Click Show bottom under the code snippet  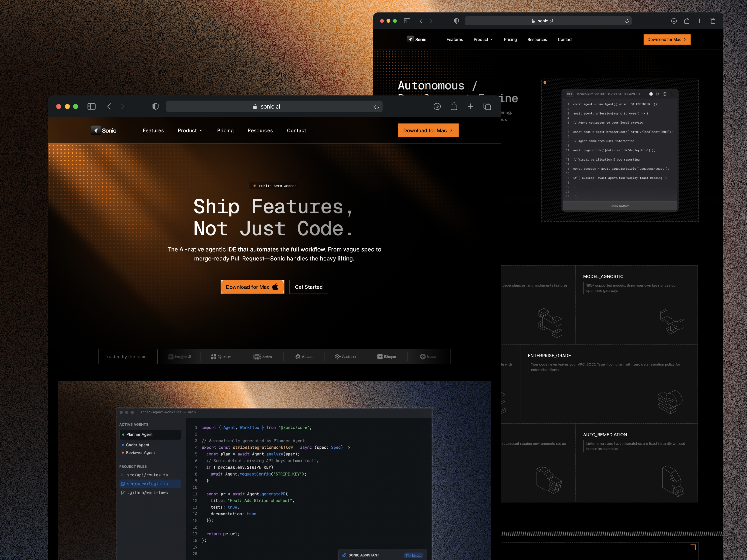tap(620, 206)
